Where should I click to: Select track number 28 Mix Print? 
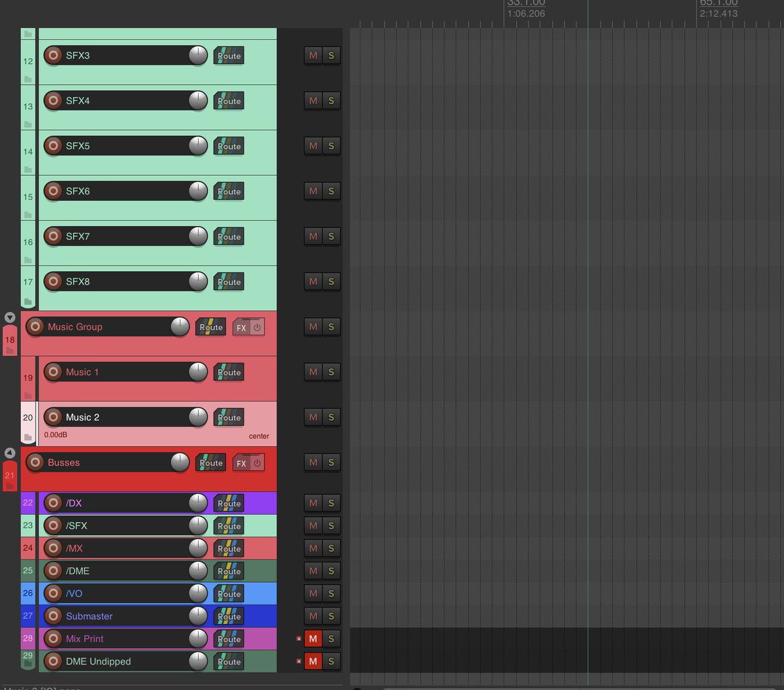pos(27,638)
